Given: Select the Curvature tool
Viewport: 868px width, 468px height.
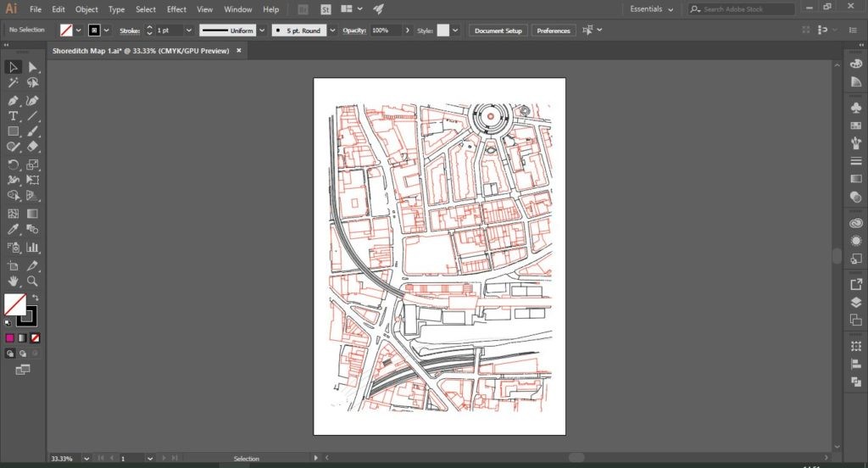Looking at the screenshot, I should point(33,101).
